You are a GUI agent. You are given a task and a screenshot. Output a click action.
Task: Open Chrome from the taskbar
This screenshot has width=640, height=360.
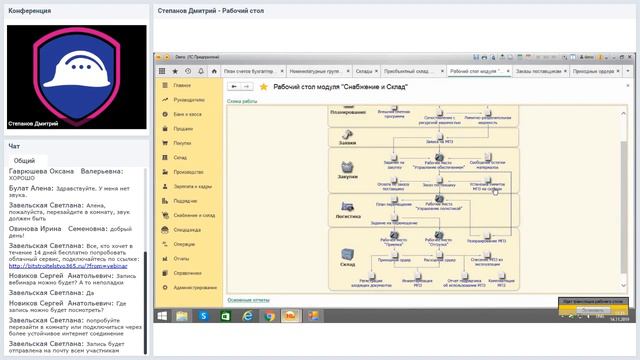click(269, 316)
